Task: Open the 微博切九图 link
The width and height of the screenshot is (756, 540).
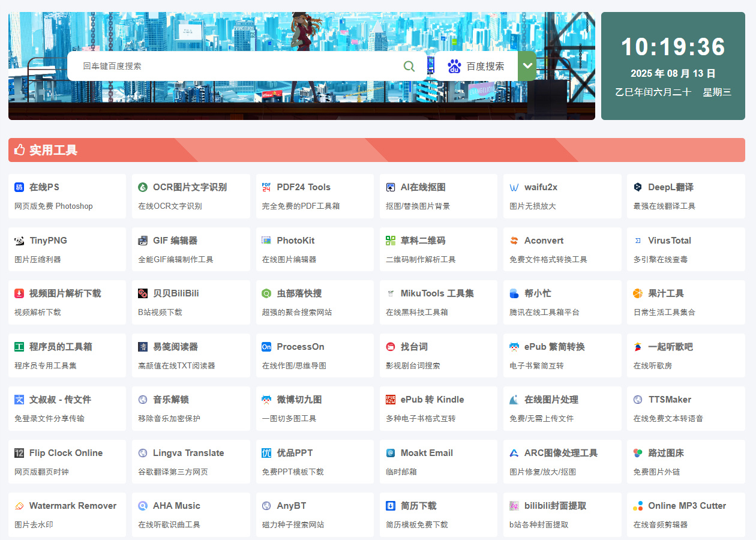Action: point(299,400)
